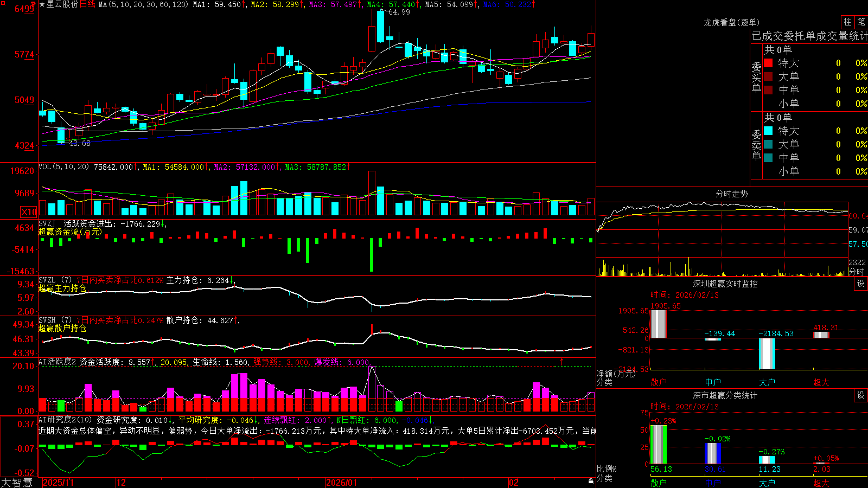Viewport: 868px width, 488px height.
Task: Click the 2026/01 date marker on timeline
Action: (x=342, y=483)
